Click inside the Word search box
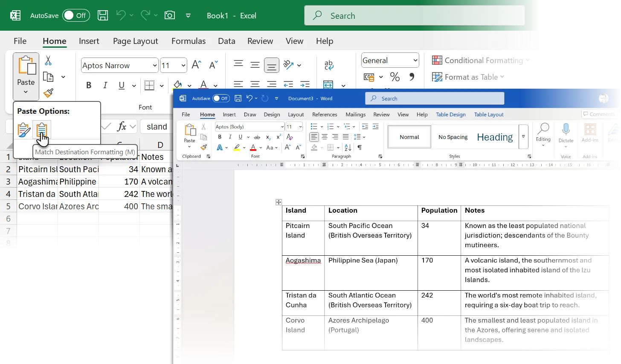The image size is (621, 364). click(x=435, y=98)
